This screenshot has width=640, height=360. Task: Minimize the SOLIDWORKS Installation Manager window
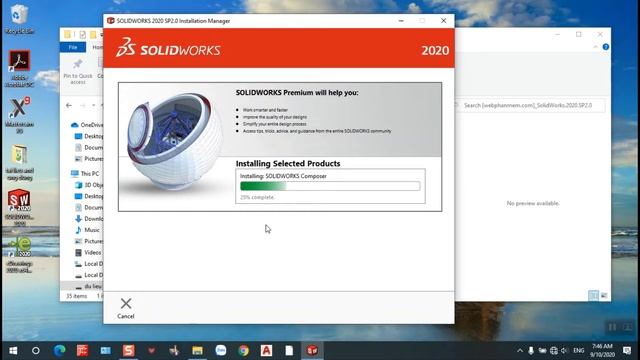pos(401,20)
